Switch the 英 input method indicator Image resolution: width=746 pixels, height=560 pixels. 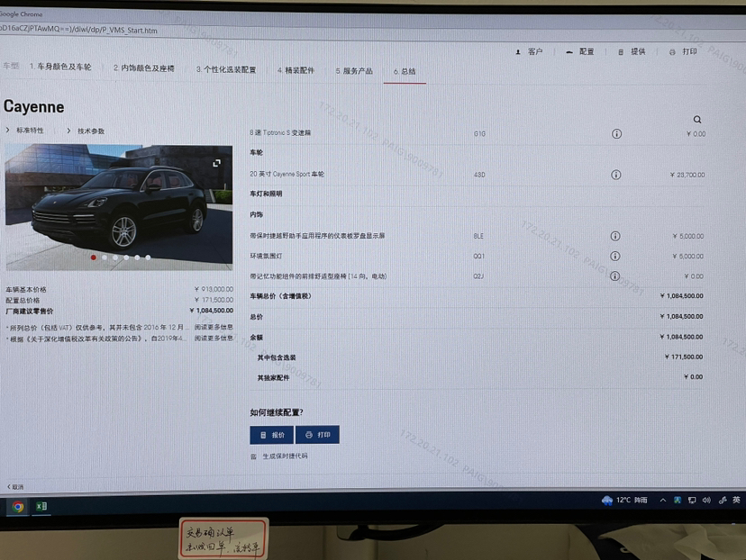click(x=736, y=500)
